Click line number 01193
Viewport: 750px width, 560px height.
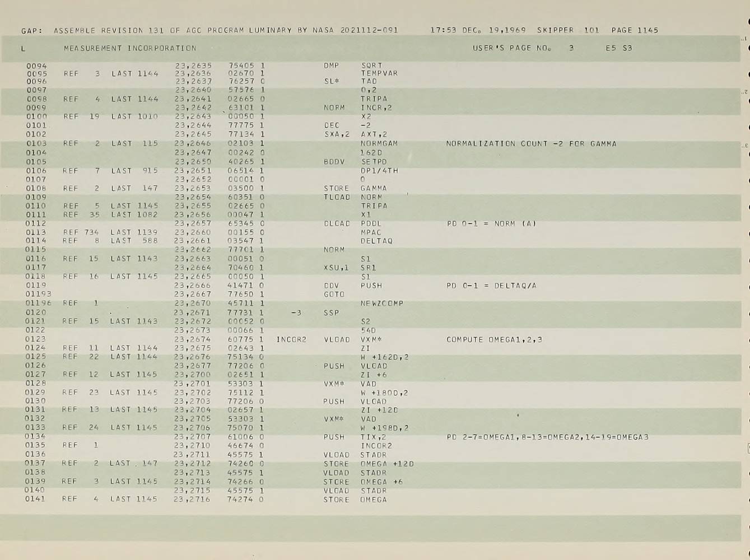click(x=39, y=294)
